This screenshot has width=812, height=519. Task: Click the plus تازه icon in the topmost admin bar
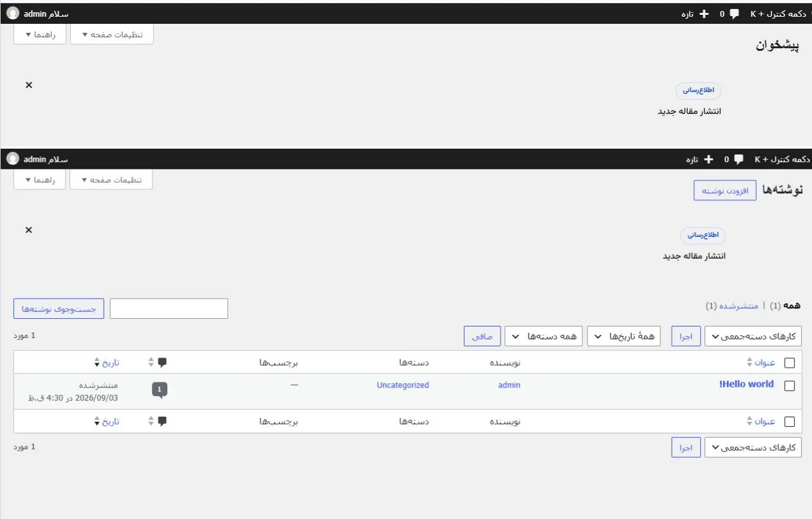(x=704, y=14)
